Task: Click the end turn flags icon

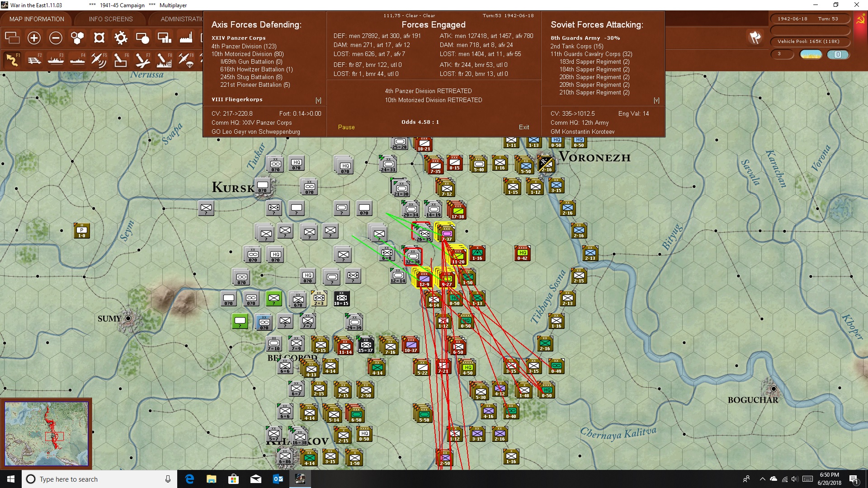Action: 755,38
